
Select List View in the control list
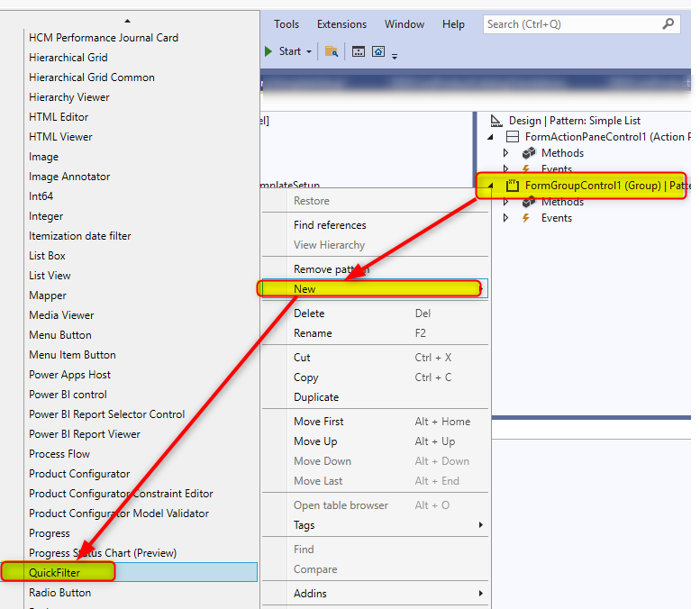click(50, 276)
